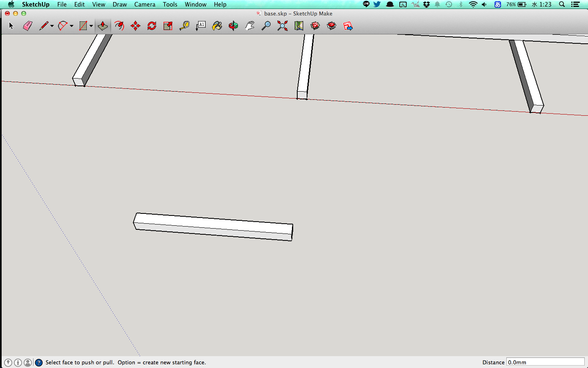Choose the Move tool
This screenshot has width=588, height=368.
[x=136, y=26]
